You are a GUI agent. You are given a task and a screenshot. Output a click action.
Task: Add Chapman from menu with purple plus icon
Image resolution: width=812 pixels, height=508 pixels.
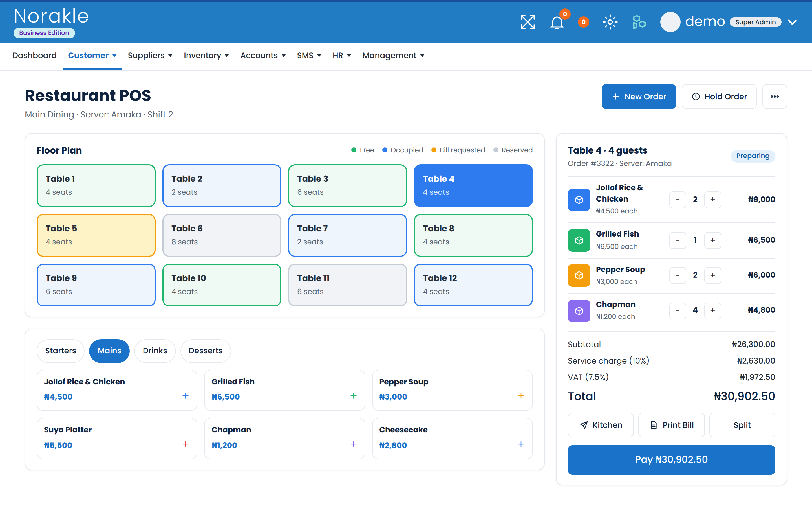[353, 444]
